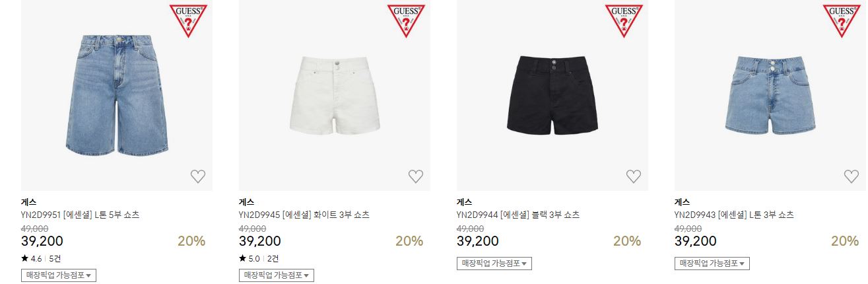
Task: Open YN2D9945 화이트 3부 쇼츠 product link
Action: [304, 215]
